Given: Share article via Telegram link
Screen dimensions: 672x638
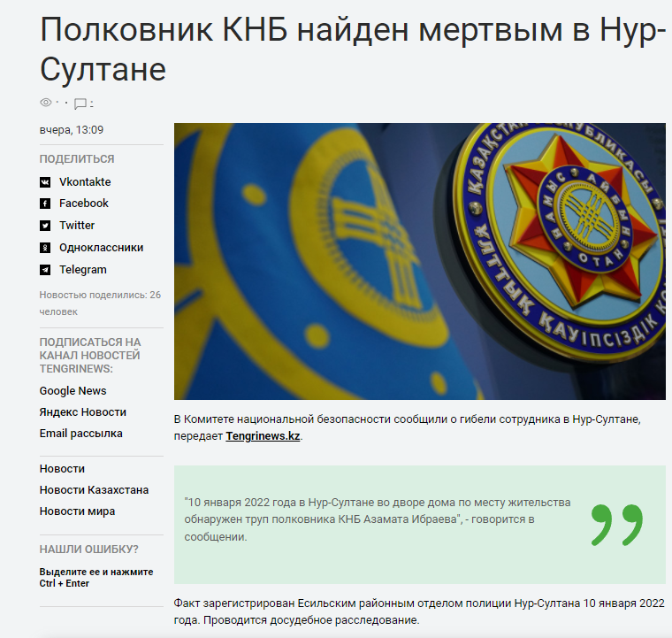Looking at the screenshot, I should 83,270.
